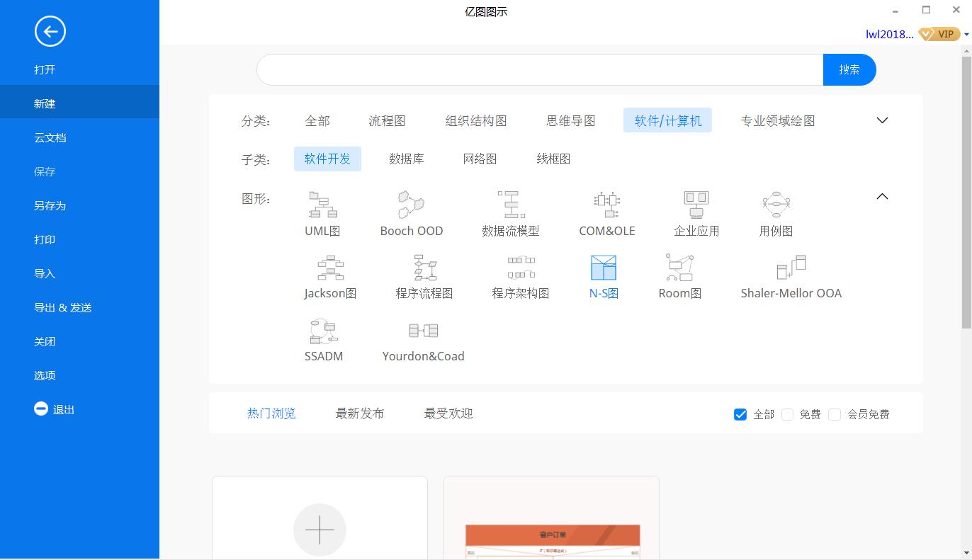Click the 搜索 search button
The height and width of the screenshot is (560, 972).
coord(849,69)
